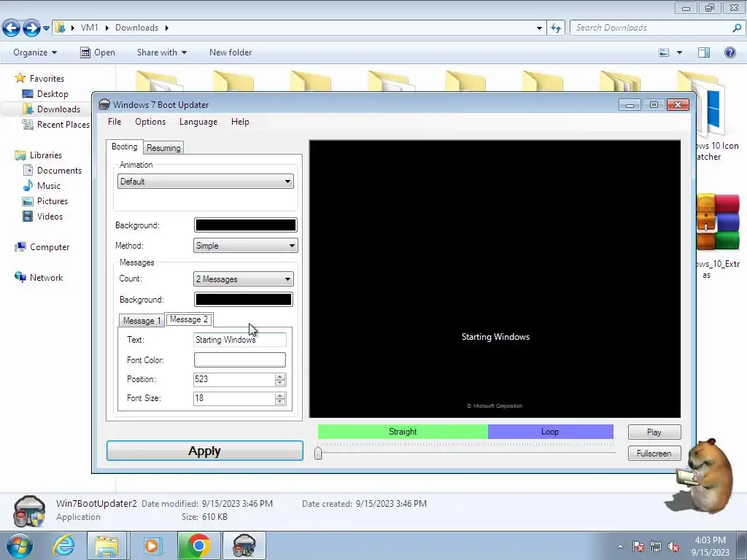Click into the Position value field

click(233, 379)
